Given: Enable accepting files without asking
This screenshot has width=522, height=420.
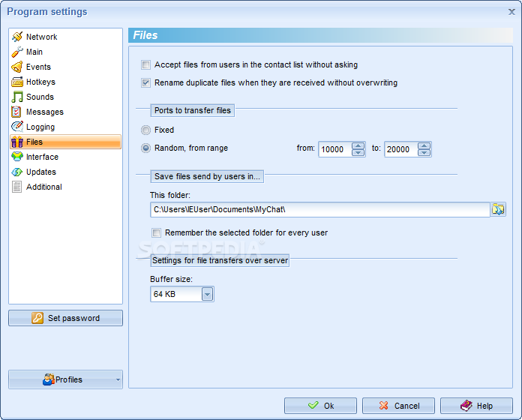Looking at the screenshot, I should (146, 65).
